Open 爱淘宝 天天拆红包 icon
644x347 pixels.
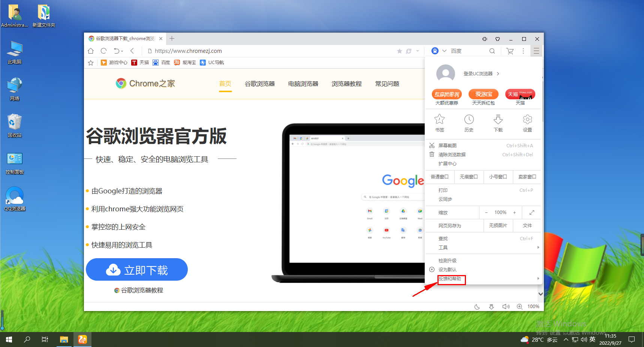tap(484, 94)
